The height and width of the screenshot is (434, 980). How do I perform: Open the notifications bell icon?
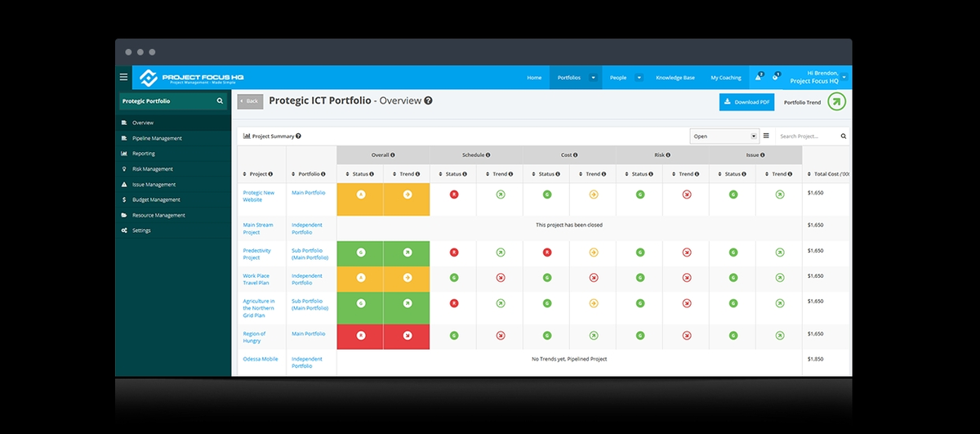click(758, 78)
